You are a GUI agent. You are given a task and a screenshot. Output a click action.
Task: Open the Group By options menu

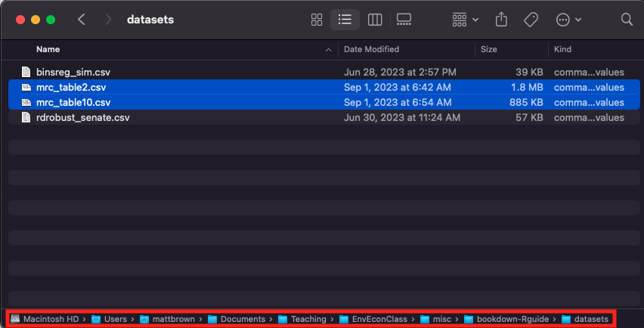click(x=465, y=20)
